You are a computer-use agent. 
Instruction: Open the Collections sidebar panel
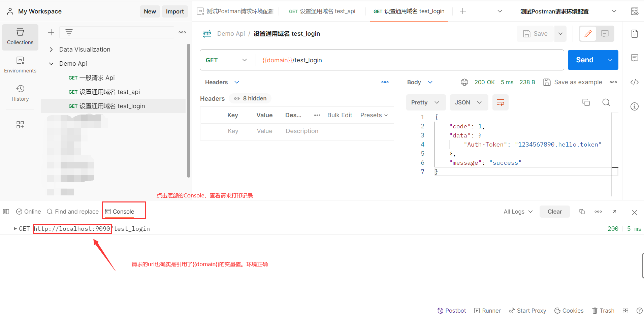(x=20, y=37)
